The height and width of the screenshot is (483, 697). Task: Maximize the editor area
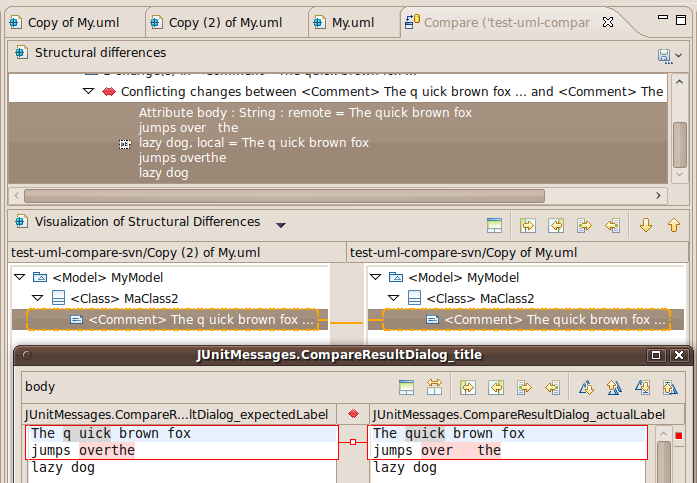click(x=681, y=20)
